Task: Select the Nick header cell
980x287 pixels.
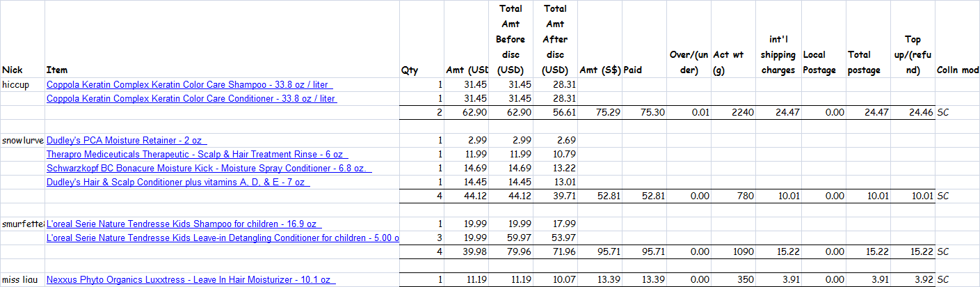Action: pos(22,39)
